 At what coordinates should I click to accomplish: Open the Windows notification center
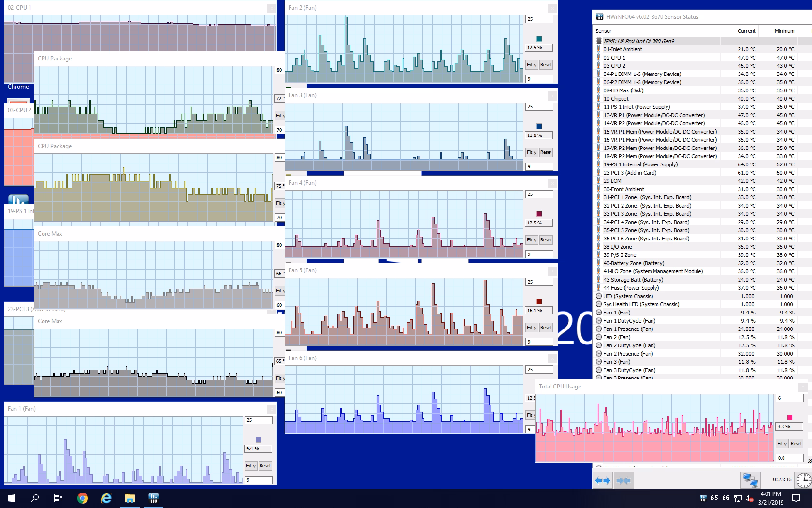pyautogui.click(x=796, y=498)
